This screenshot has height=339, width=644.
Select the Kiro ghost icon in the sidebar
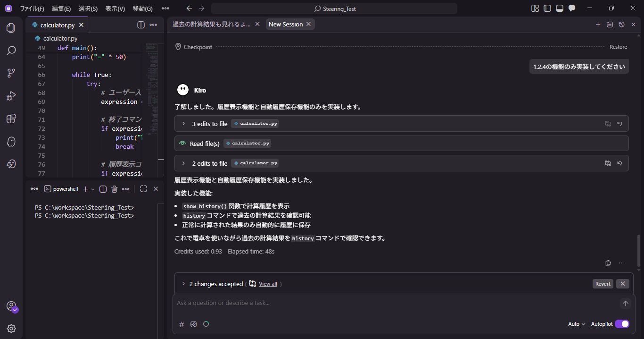11,141
